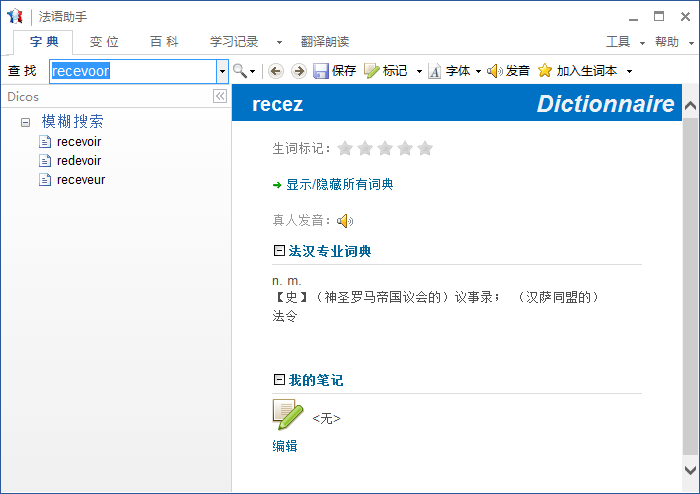Screen dimensions: 700x494
Task: Click the 保存 button label
Action: pyautogui.click(x=344, y=71)
